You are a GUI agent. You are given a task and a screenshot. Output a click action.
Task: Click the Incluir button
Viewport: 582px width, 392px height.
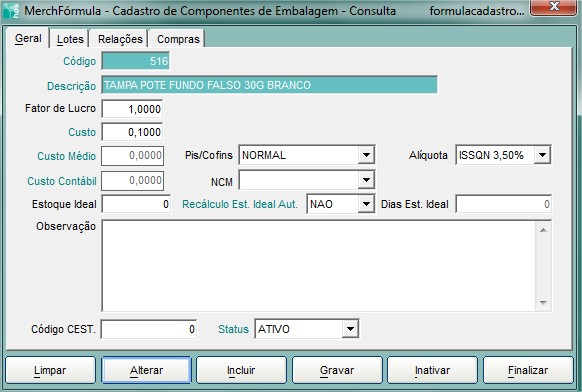(x=241, y=370)
